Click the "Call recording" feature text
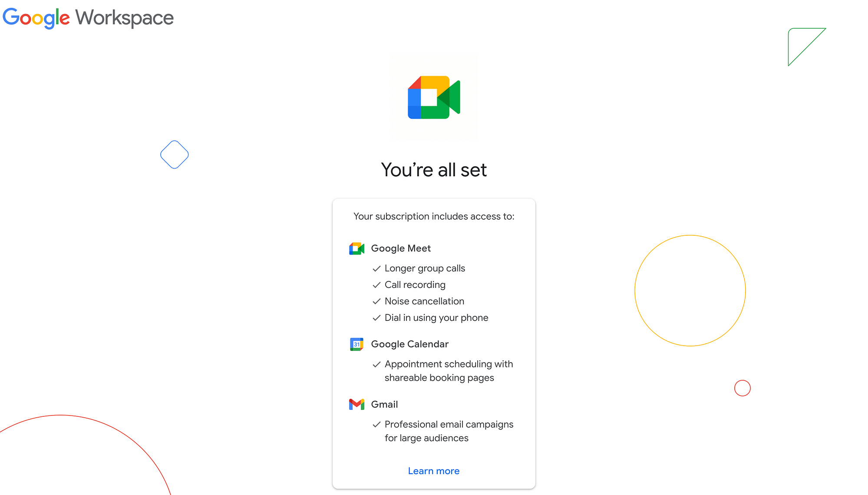Image resolution: width=868 pixels, height=495 pixels. (415, 285)
